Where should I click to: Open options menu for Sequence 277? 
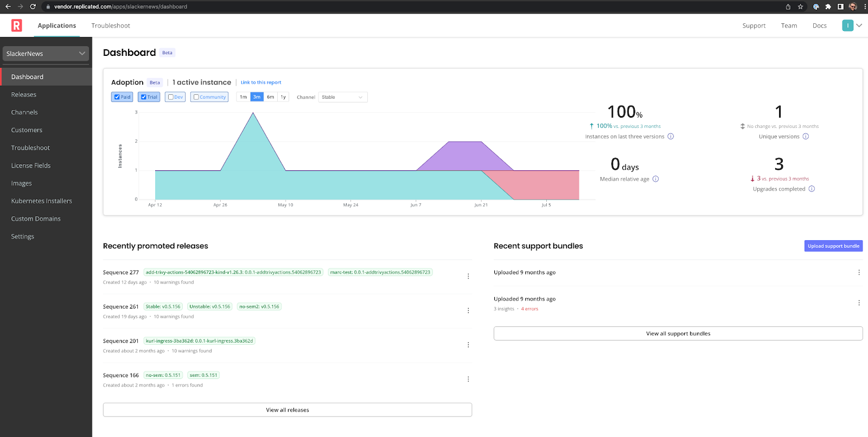click(468, 277)
